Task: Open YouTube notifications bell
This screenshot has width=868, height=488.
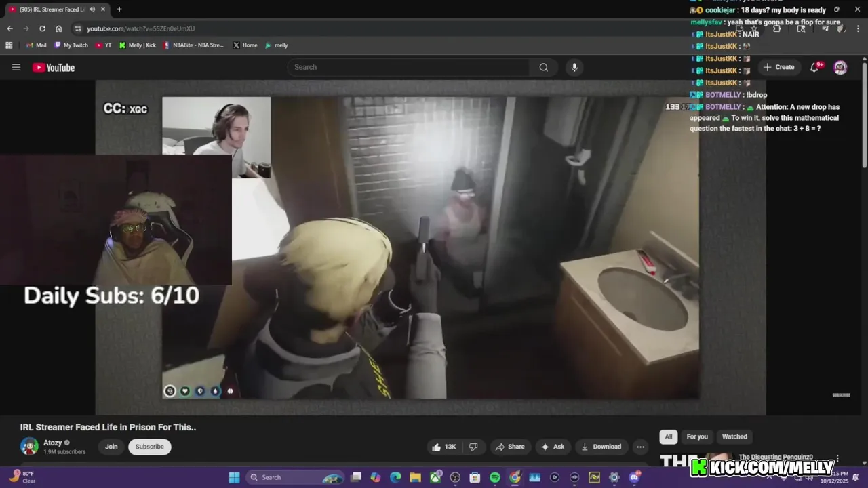Action: click(816, 67)
